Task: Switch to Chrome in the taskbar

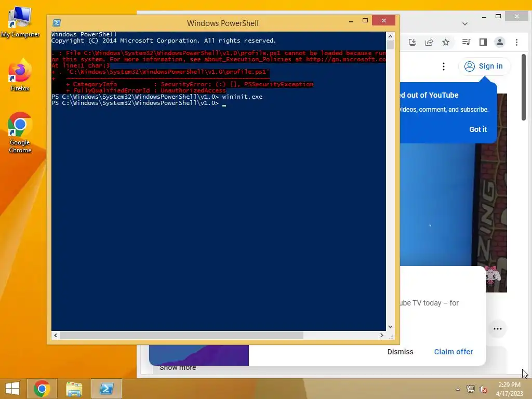Action: (x=42, y=389)
